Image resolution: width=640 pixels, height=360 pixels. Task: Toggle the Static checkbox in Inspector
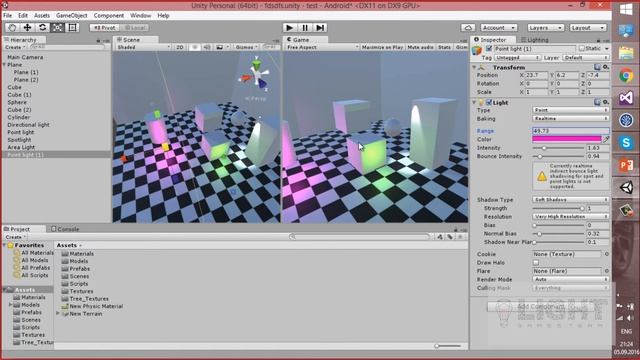tap(582, 49)
